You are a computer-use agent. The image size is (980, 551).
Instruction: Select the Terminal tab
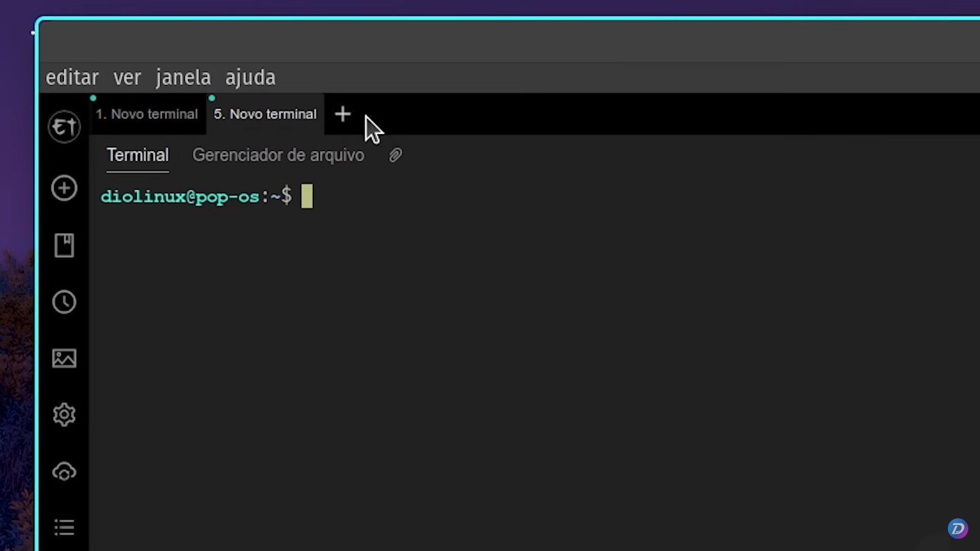tap(137, 155)
